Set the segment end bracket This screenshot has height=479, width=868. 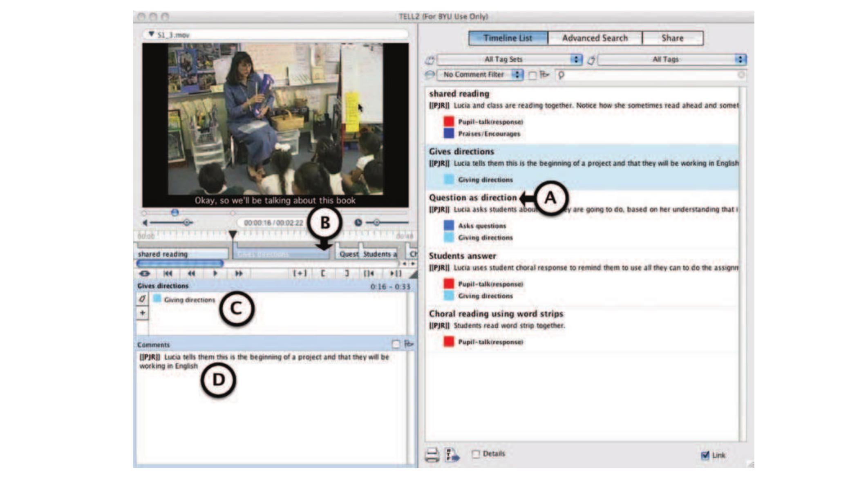pyautogui.click(x=347, y=273)
